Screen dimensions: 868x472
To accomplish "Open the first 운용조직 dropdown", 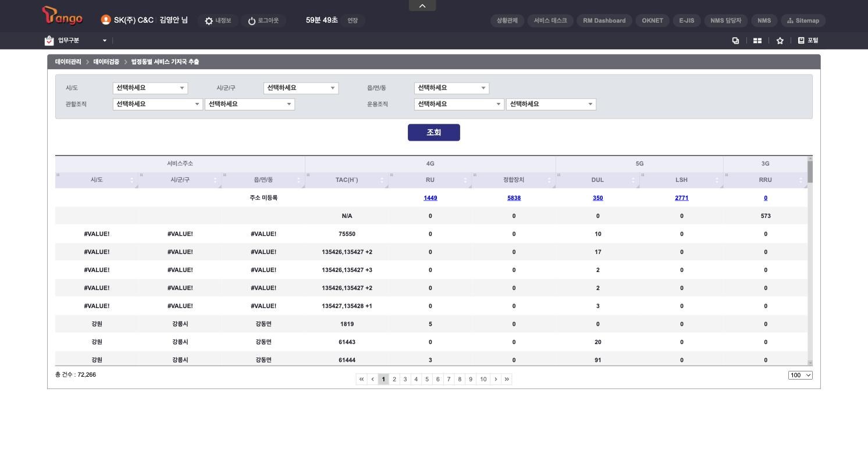I will point(459,105).
